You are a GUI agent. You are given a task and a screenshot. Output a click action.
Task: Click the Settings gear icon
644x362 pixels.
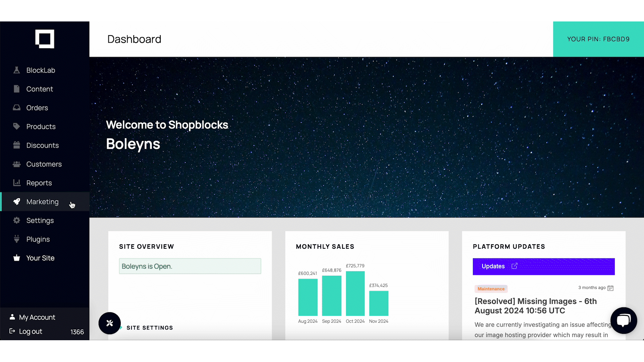[17, 220]
